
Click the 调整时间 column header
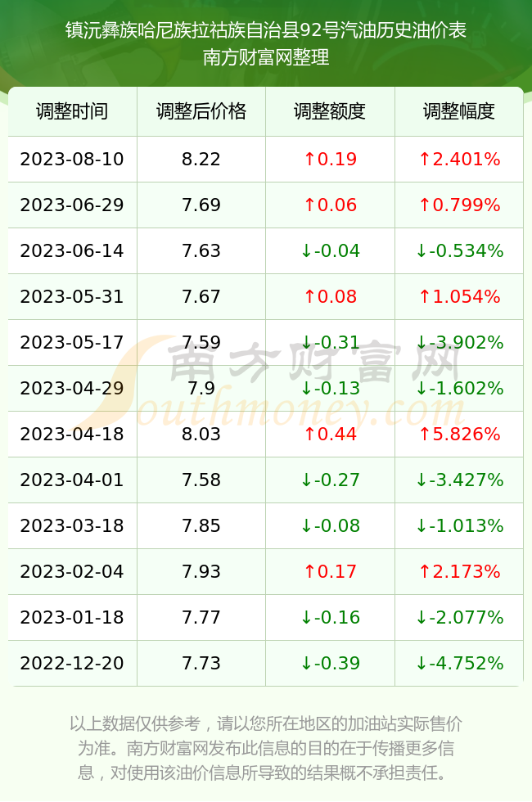click(x=72, y=111)
